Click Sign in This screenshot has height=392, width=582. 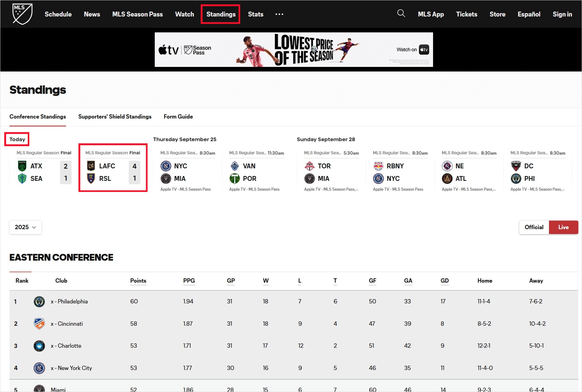[562, 14]
